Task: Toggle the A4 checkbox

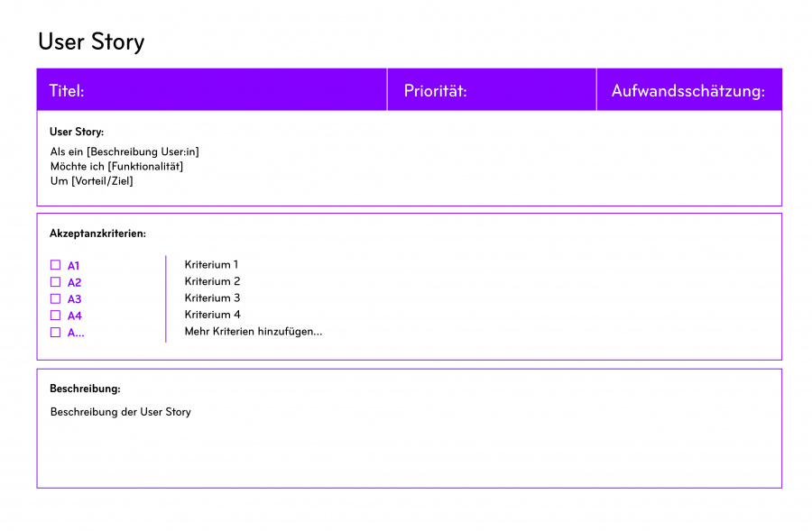Action: coord(55,316)
